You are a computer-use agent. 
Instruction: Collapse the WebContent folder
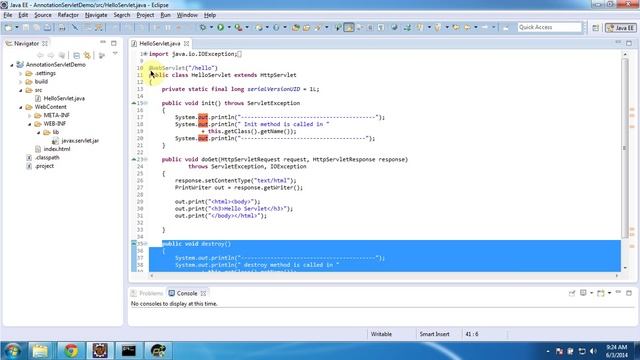coord(21,107)
